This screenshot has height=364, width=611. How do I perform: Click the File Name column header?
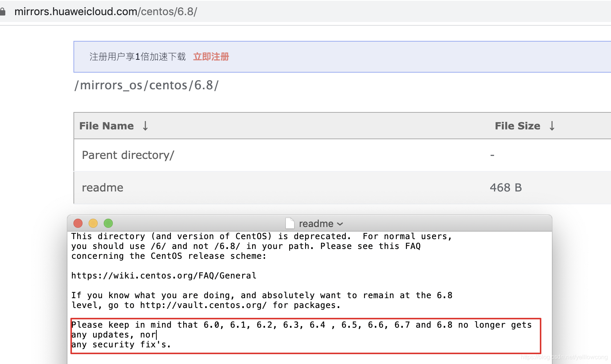pyautogui.click(x=106, y=126)
